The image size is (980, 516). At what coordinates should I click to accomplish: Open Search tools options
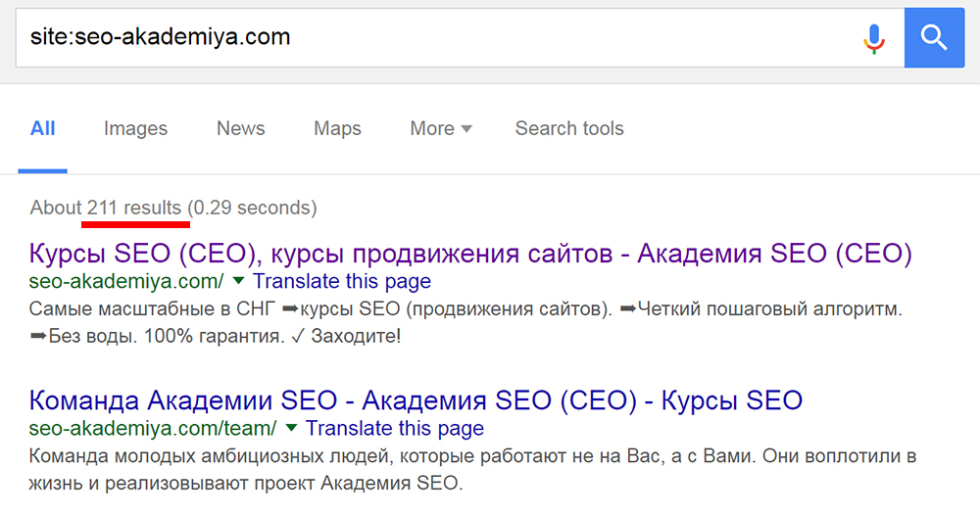[569, 128]
